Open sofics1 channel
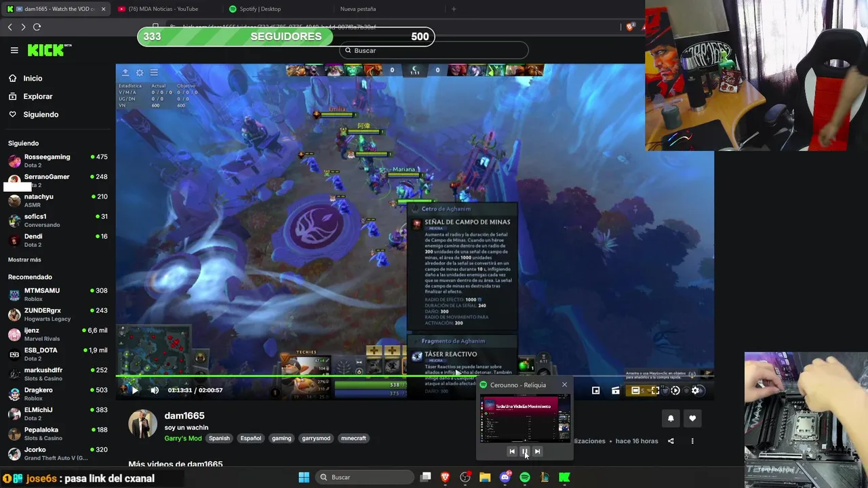The image size is (868, 488). pyautogui.click(x=58, y=220)
